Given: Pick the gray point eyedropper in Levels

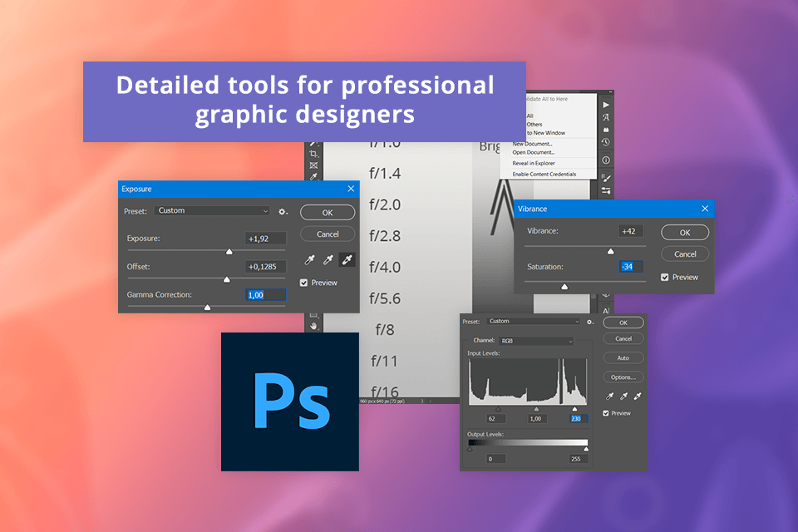Looking at the screenshot, I should click(623, 396).
